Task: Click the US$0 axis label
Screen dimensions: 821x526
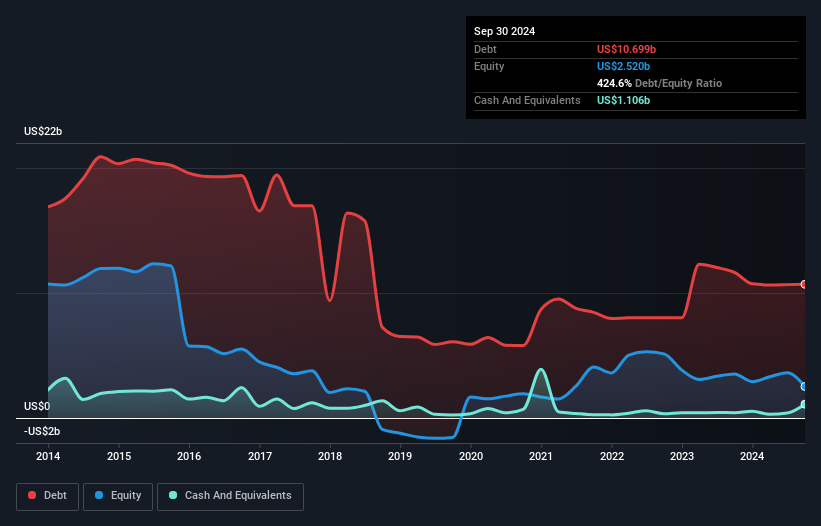Action: click(37, 406)
